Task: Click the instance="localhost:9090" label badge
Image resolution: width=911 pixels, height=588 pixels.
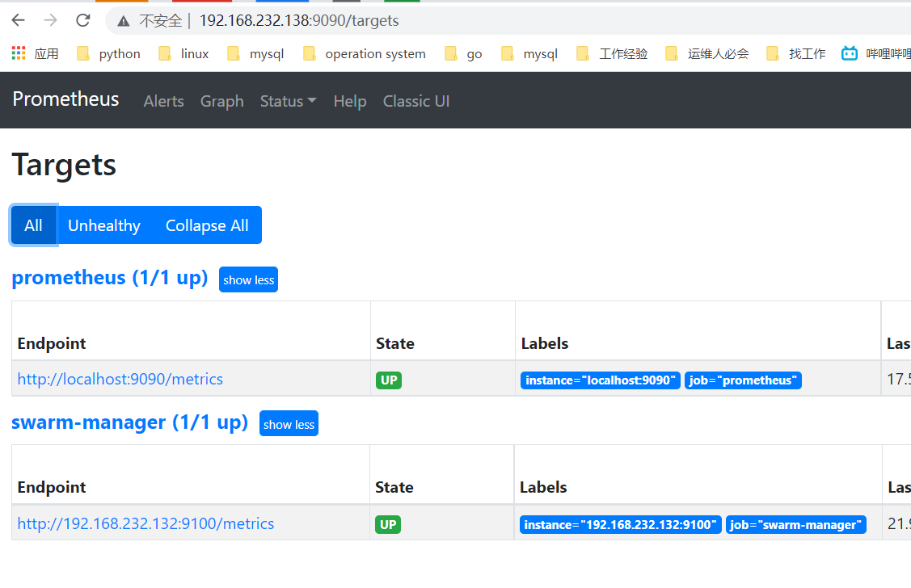Action: 600,380
